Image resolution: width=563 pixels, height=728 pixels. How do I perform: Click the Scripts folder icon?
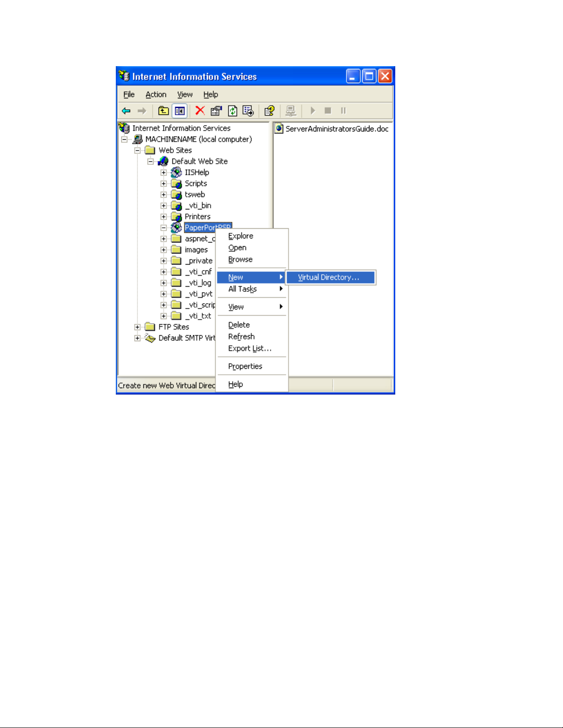(x=176, y=183)
